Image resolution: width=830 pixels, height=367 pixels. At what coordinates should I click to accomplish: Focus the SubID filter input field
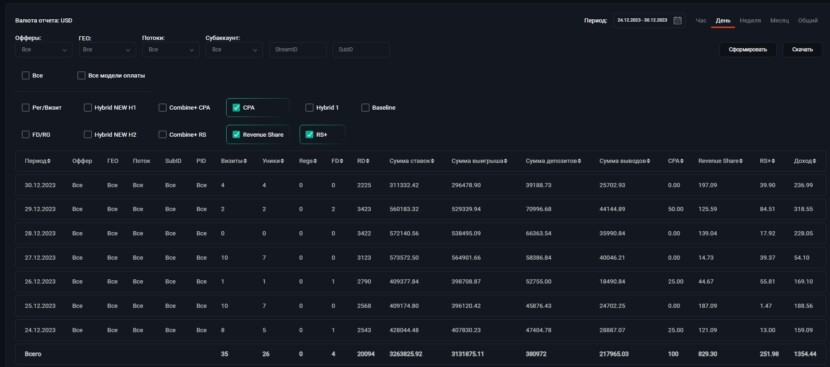362,50
